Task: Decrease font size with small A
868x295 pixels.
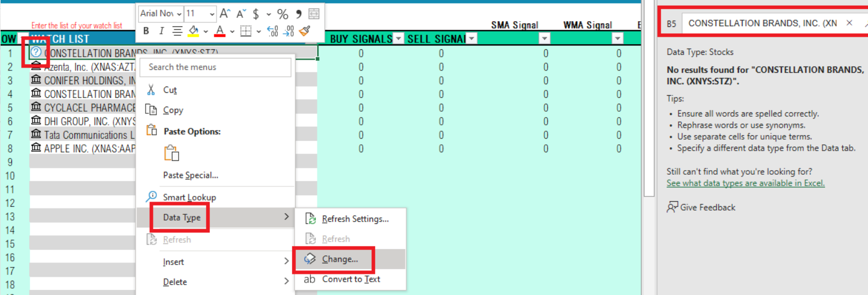Action: click(240, 13)
